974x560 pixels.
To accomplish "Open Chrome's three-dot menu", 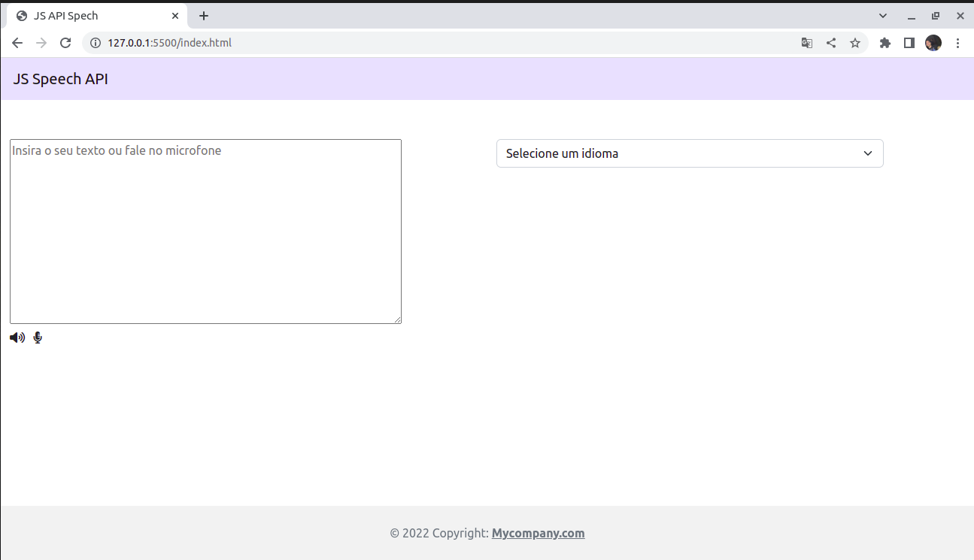I will click(958, 43).
